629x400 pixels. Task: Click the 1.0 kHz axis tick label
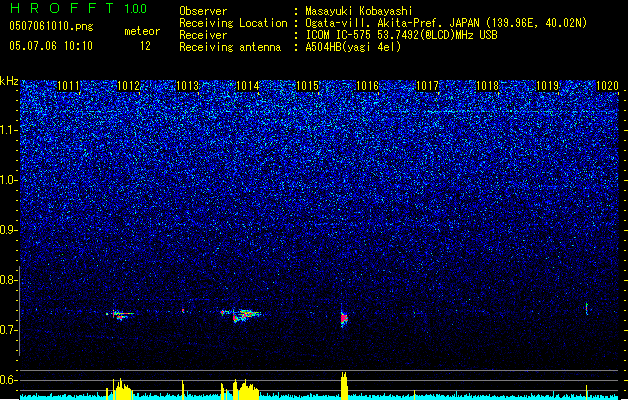9,180
